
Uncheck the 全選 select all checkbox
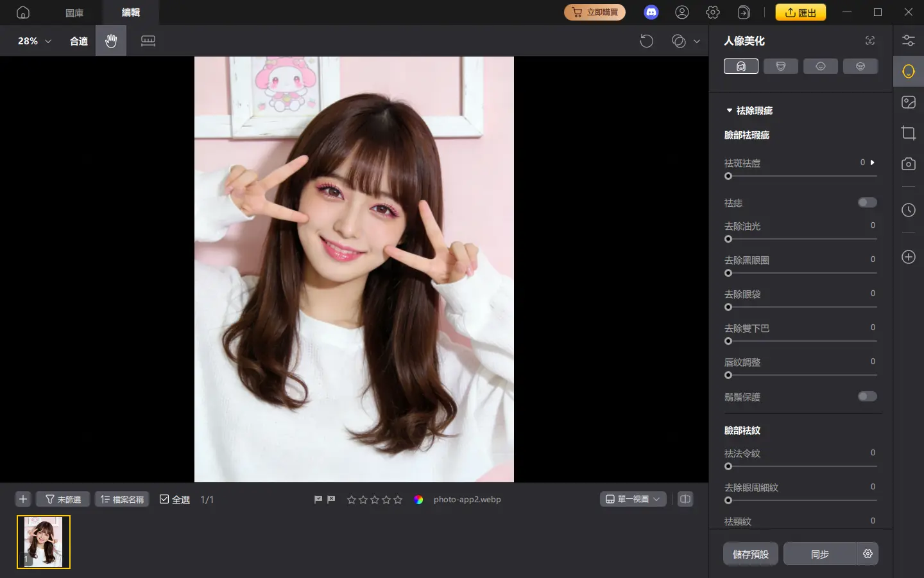click(x=165, y=499)
